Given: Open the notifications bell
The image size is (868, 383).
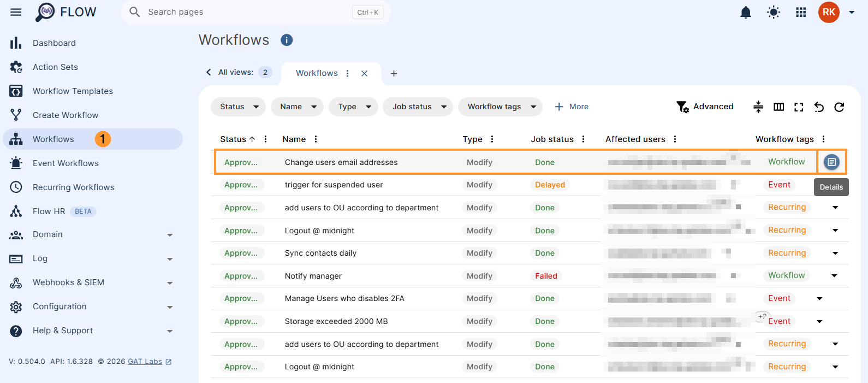Looking at the screenshot, I should (746, 12).
